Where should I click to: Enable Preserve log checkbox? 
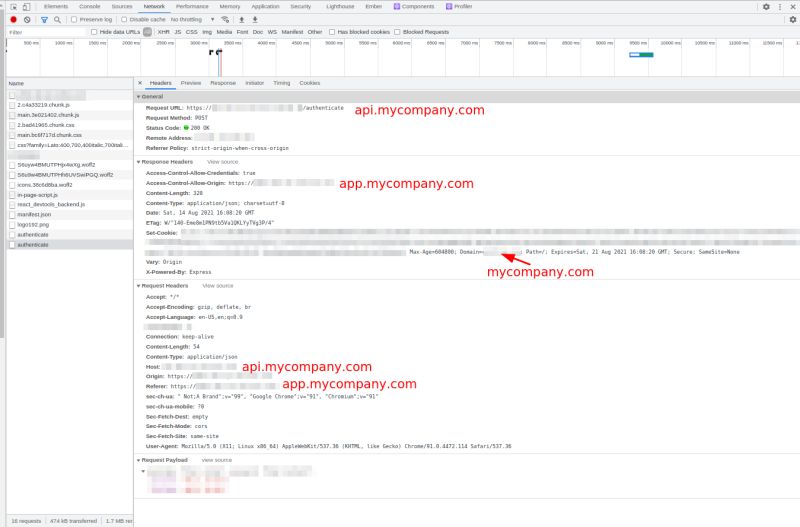[74, 19]
